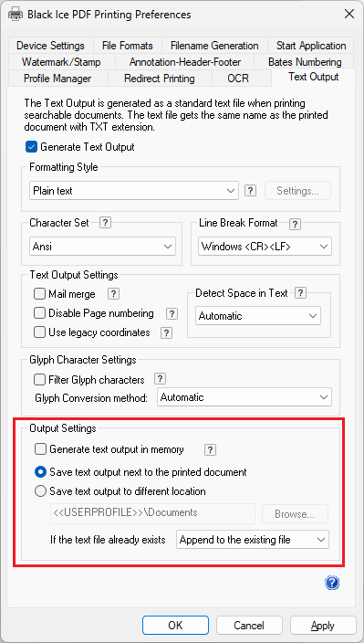This screenshot has width=364, height=643.
Task: Click the USERPROFILE Documents path field
Action: pos(152,513)
